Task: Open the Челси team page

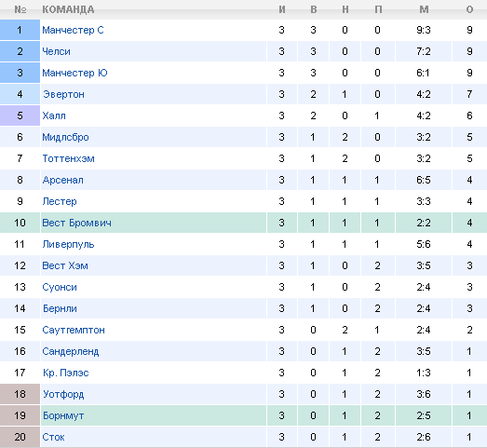Action: [56, 51]
